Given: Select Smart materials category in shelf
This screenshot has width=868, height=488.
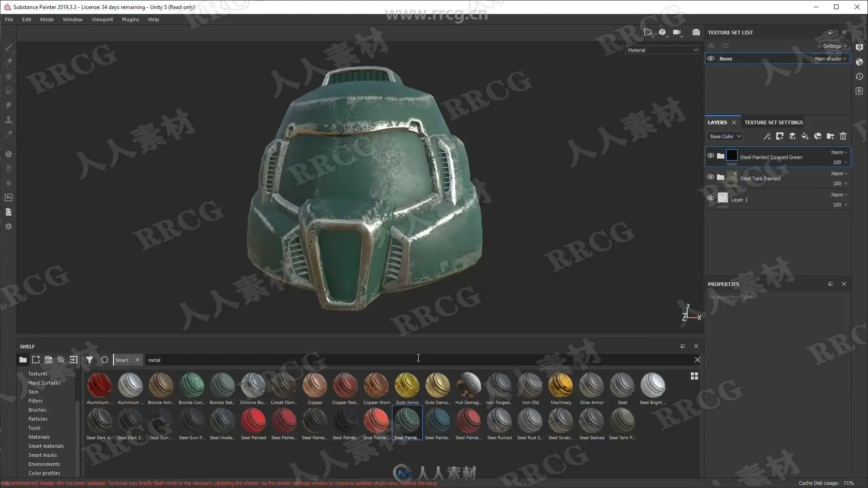Looking at the screenshot, I should coord(46,446).
